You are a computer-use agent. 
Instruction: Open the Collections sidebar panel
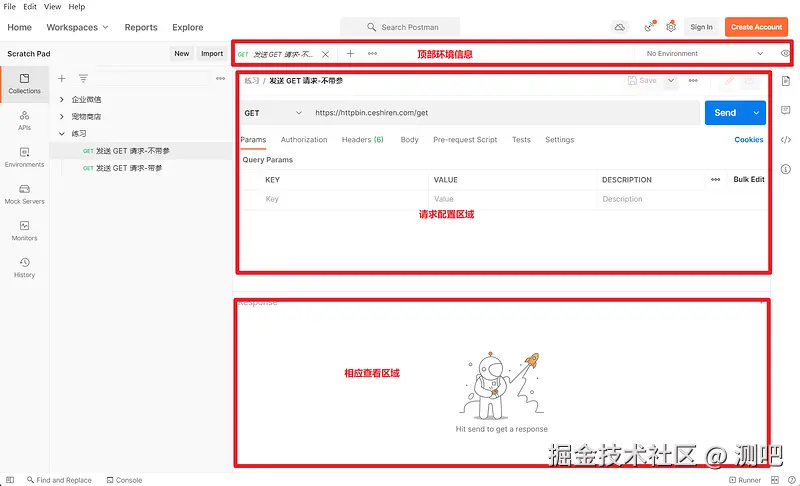pos(24,84)
